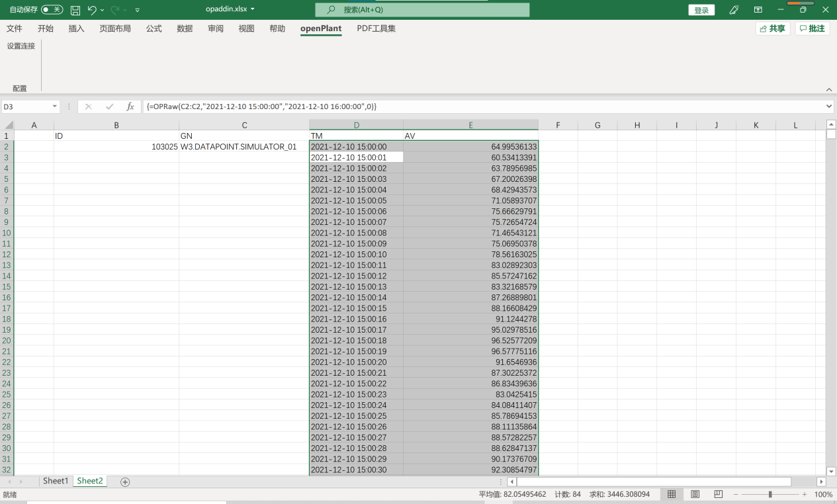The width and height of the screenshot is (837, 504).
Task: Click the 设置连接 button
Action: point(21,46)
